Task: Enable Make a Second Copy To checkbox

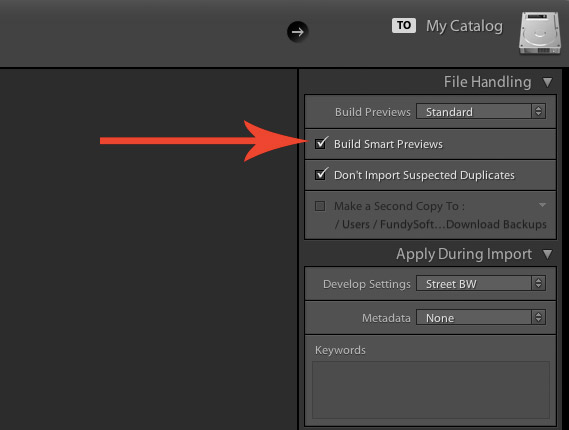Action: (x=320, y=206)
